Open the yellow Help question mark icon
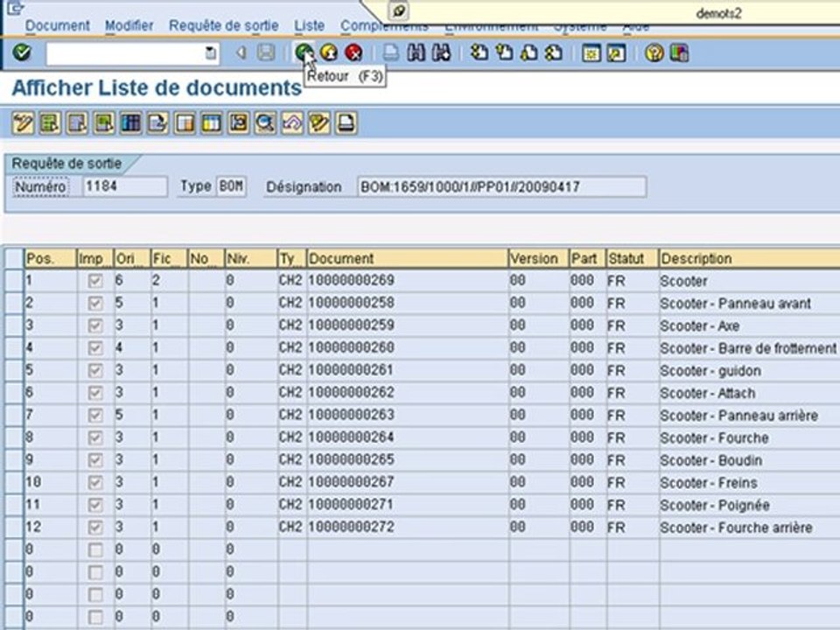The height and width of the screenshot is (630, 840). (654, 52)
